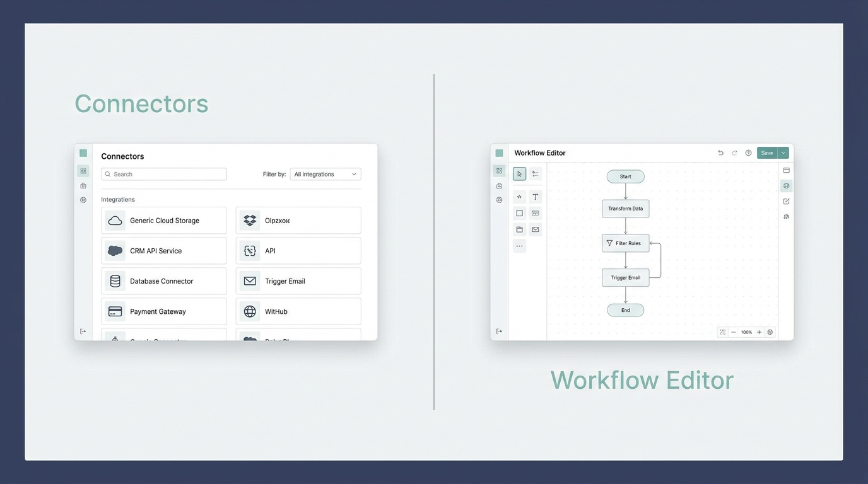Redo the workflow change

pyautogui.click(x=734, y=153)
